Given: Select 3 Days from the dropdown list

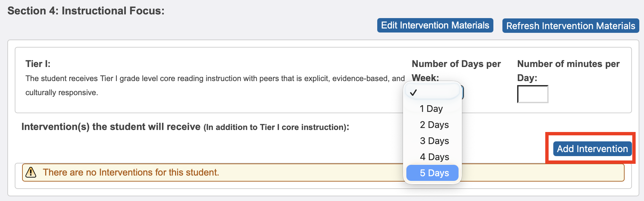Looking at the screenshot, I should coord(434,141).
